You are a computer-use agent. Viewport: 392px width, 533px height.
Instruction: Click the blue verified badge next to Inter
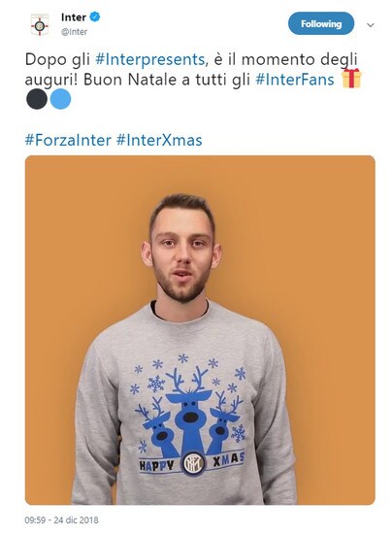[95, 17]
